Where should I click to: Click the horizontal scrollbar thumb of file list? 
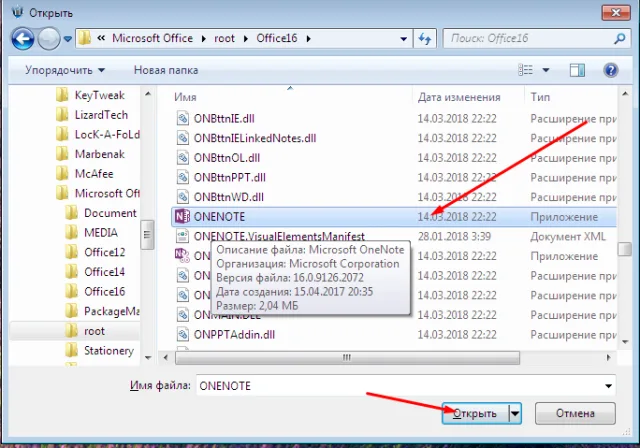click(x=347, y=358)
